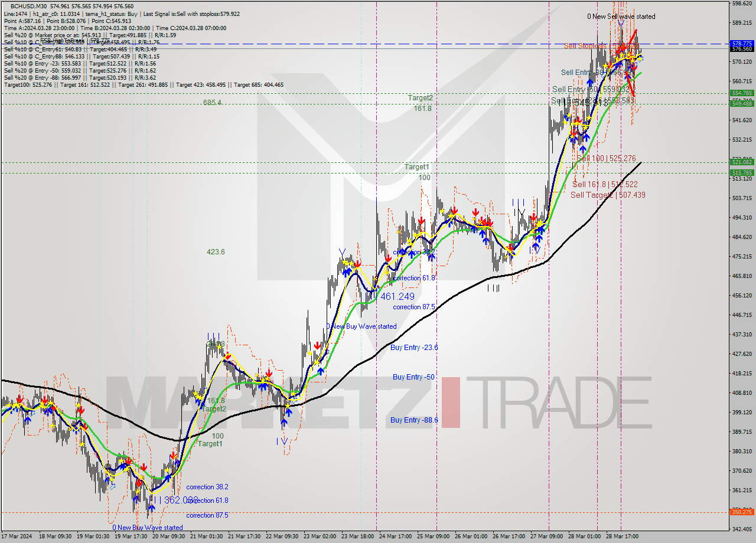Screen dimensions: 756x543
Task: Click 'Buy Entry -50' label
Action: (x=413, y=377)
